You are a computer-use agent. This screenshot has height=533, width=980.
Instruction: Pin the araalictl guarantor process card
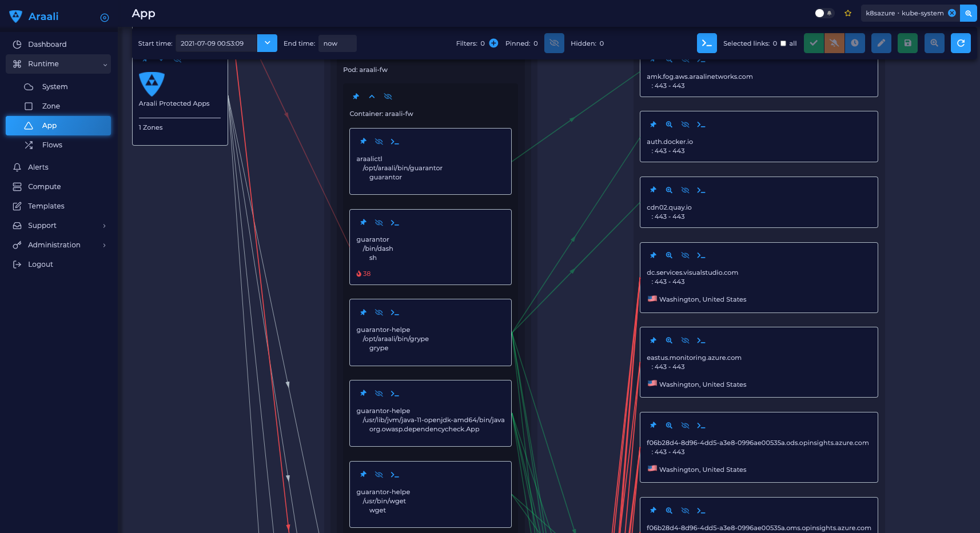[x=363, y=141]
